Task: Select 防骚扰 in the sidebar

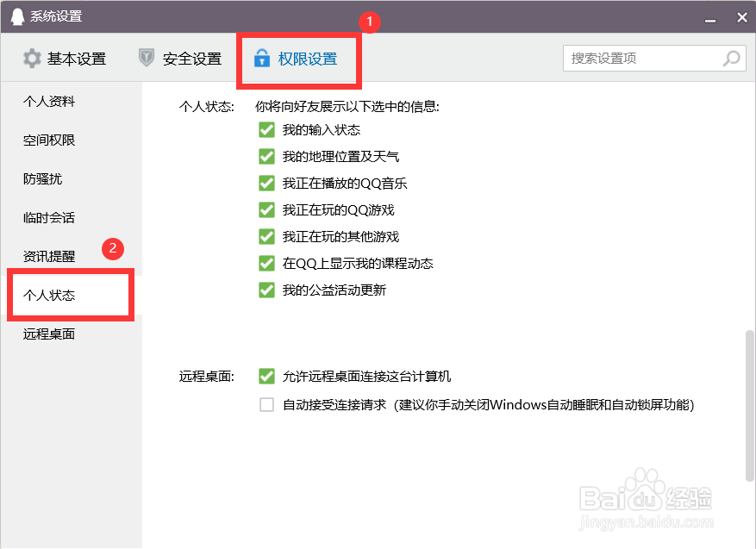Action: (42, 178)
